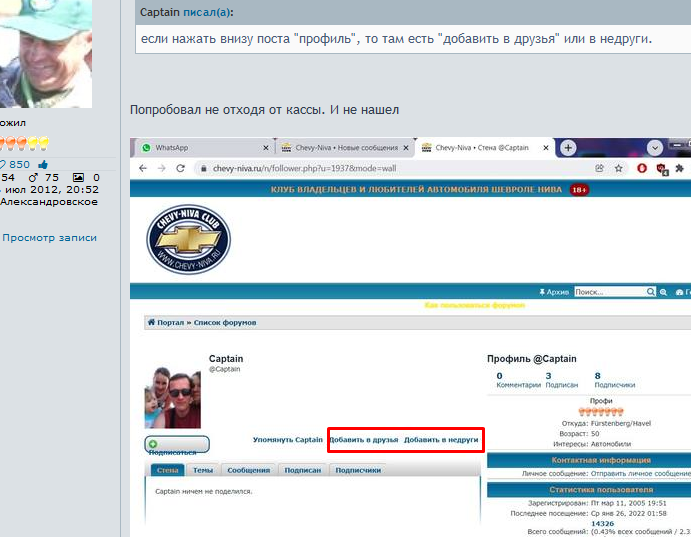Expand the tab search chevron dropdown
This screenshot has height=537, width=691.
coord(655,148)
